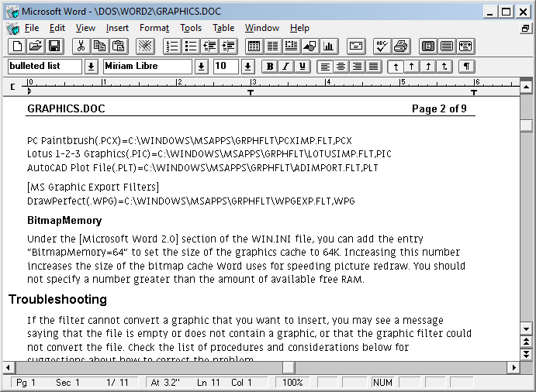This screenshot has height=392, width=536.
Task: Click the vertical scrollbar down arrow
Action: point(526,329)
